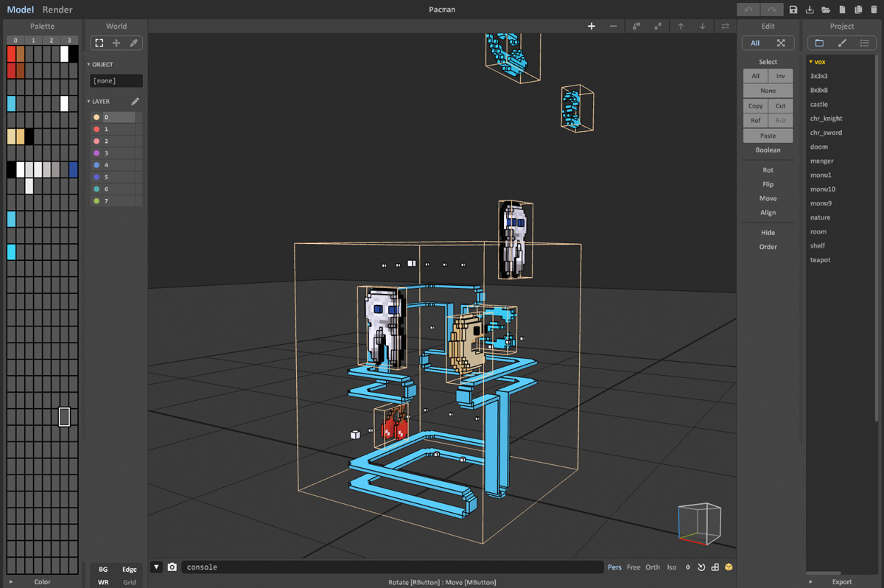
Task: Select palette page 0 tab
Action: tap(15, 41)
